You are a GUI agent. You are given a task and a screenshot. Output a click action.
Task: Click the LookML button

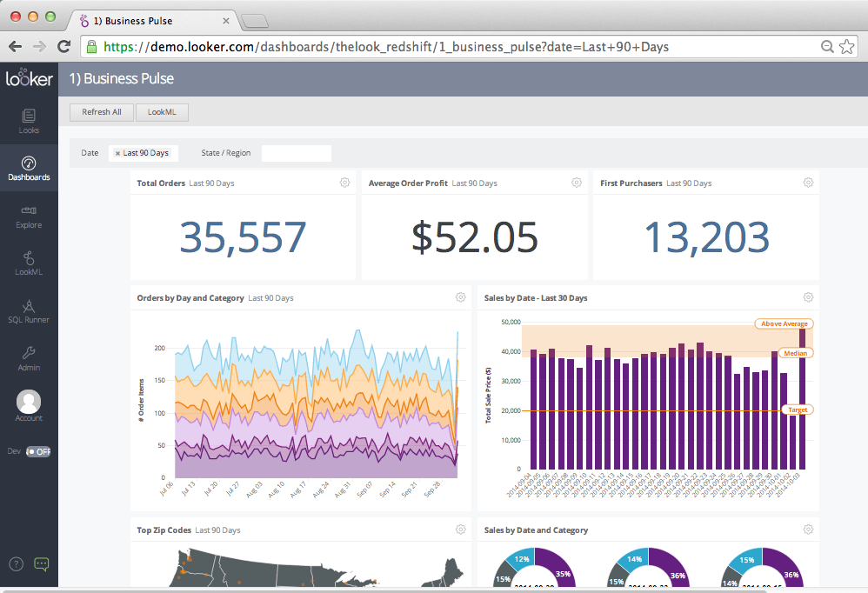point(162,112)
